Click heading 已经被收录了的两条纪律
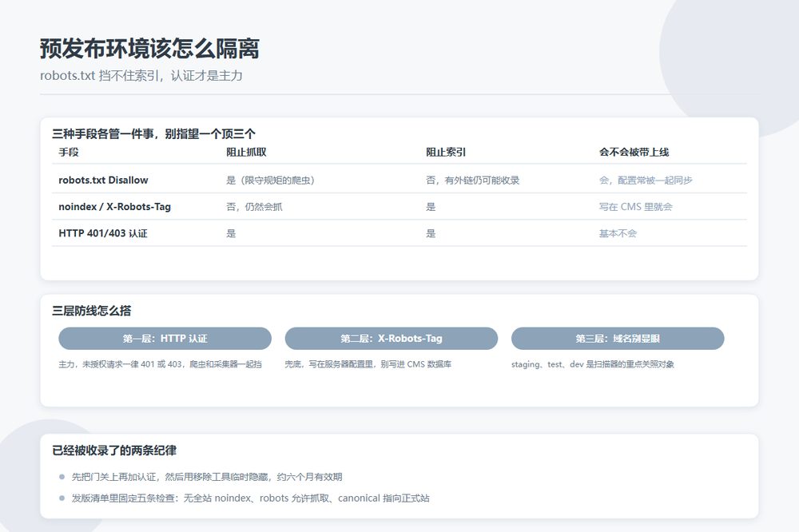Image resolution: width=799 pixels, height=532 pixels. click(x=114, y=451)
